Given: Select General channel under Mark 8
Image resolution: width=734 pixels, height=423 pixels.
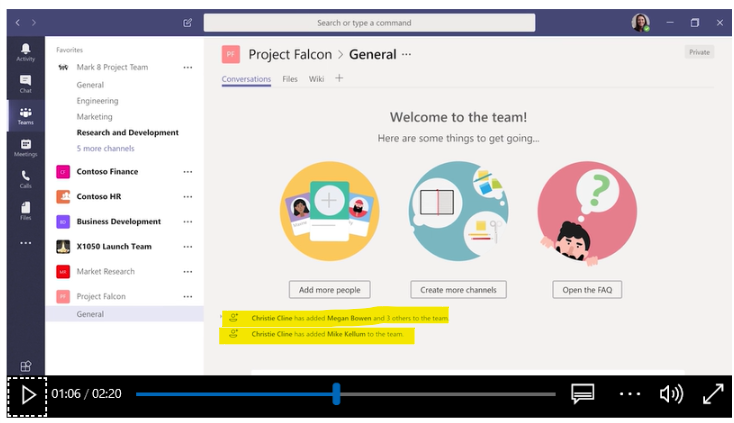Looking at the screenshot, I should 90,85.
